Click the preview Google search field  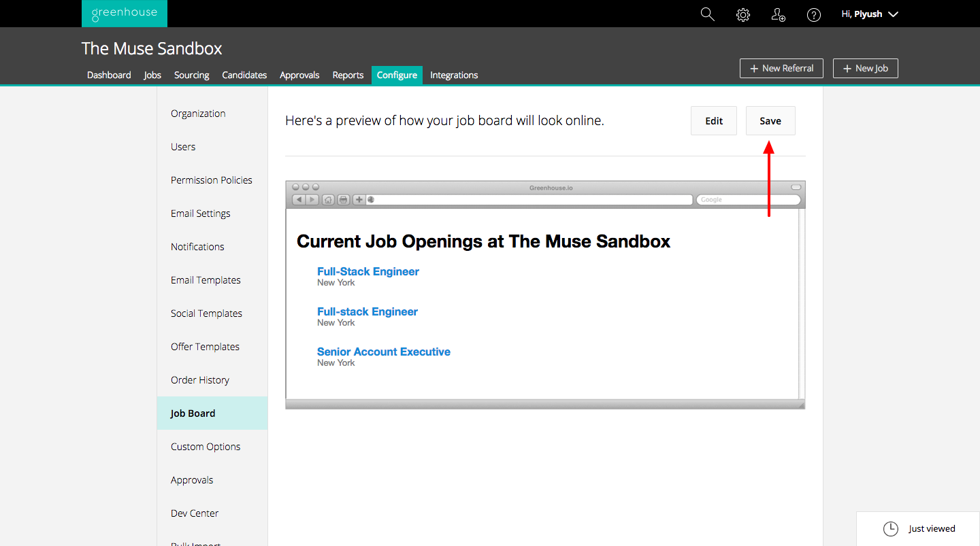point(749,199)
